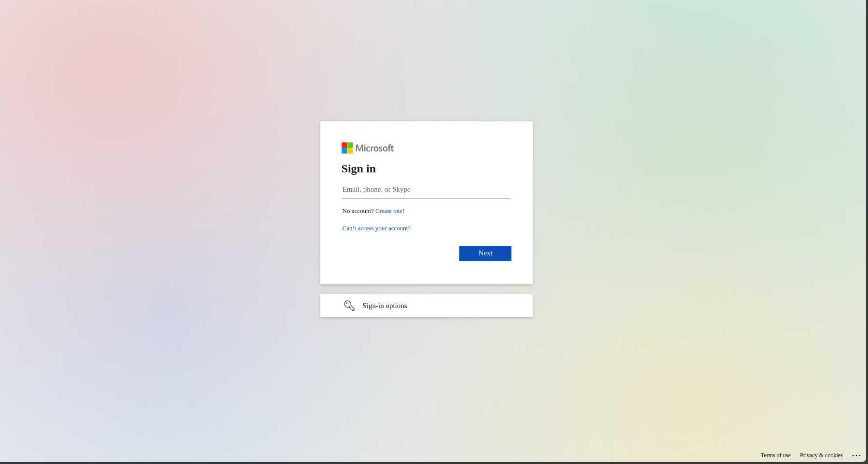Image resolution: width=868 pixels, height=464 pixels.
Task: Click the Microsoft four-square logo
Action: (347, 148)
